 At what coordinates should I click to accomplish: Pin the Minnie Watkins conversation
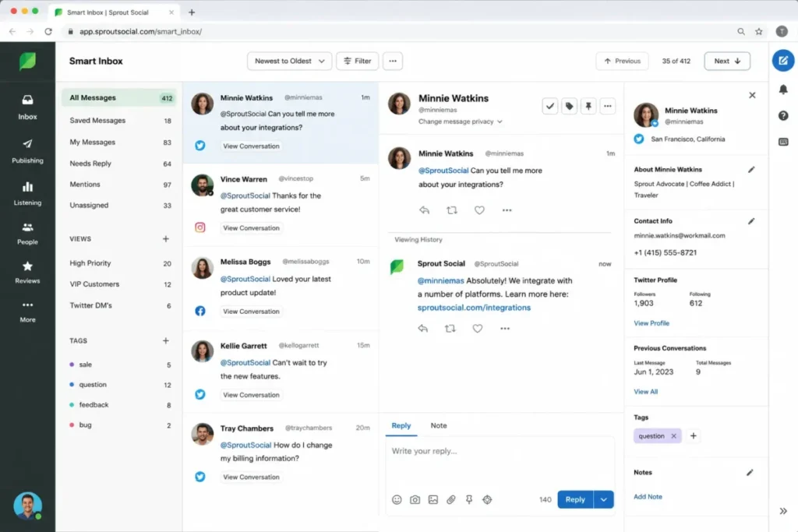click(x=588, y=106)
